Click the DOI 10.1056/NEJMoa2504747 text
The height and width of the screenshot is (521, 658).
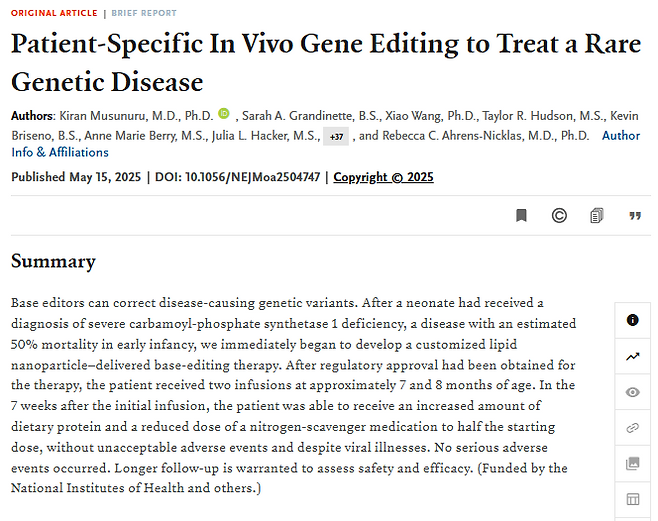238,177
